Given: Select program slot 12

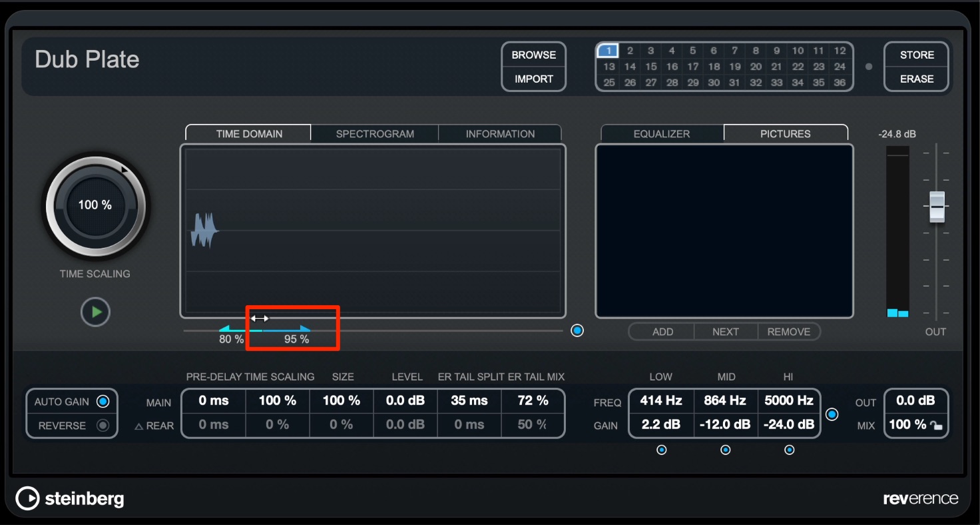Looking at the screenshot, I should pos(840,51).
